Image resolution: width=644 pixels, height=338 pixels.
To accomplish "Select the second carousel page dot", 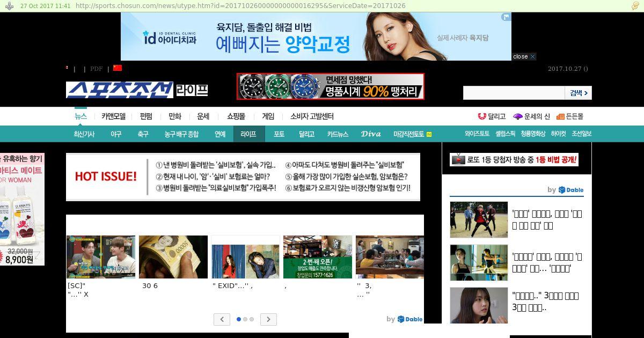I will pos(245,319).
